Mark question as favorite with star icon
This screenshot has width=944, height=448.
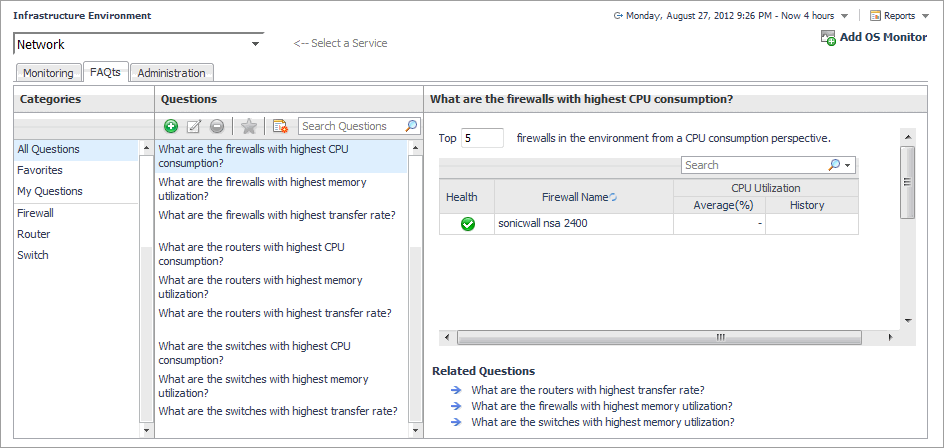point(248,126)
